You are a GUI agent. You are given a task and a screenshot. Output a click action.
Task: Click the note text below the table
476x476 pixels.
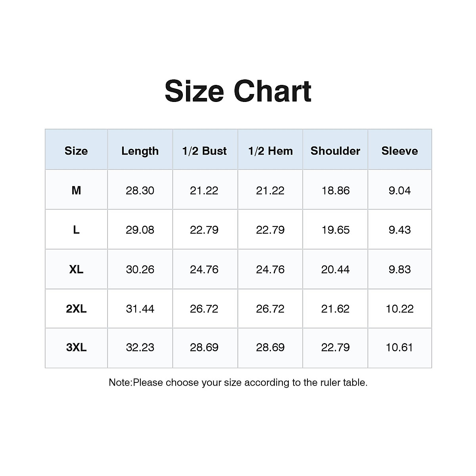[x=238, y=382]
